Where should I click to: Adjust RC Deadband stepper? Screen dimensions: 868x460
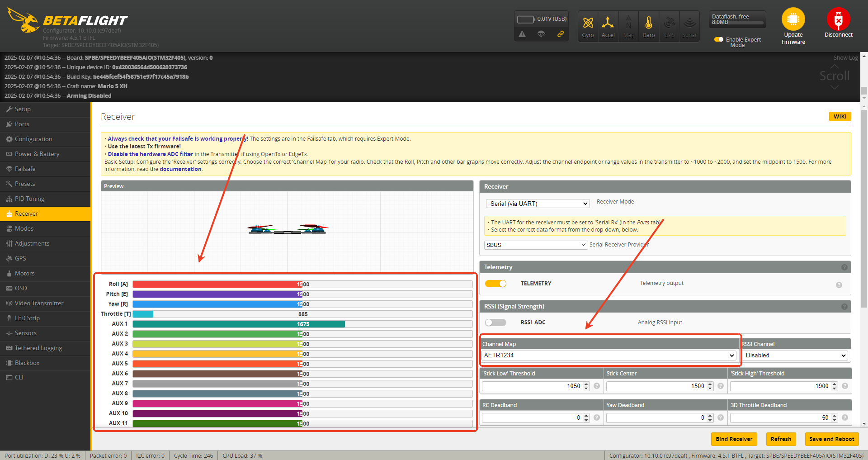coord(586,417)
